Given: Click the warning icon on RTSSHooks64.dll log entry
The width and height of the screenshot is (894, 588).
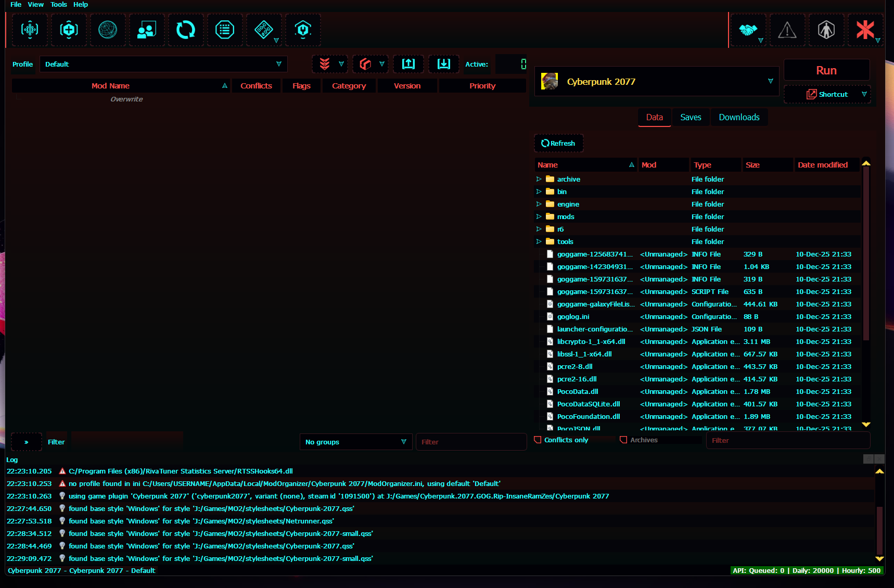Looking at the screenshot, I should [62, 471].
